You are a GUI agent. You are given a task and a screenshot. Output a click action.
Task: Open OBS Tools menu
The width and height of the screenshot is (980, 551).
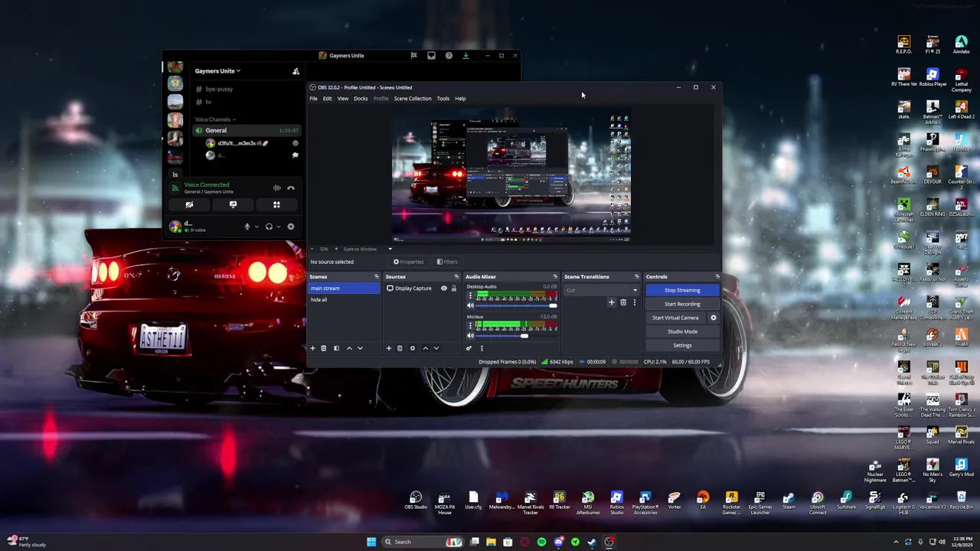pos(443,98)
